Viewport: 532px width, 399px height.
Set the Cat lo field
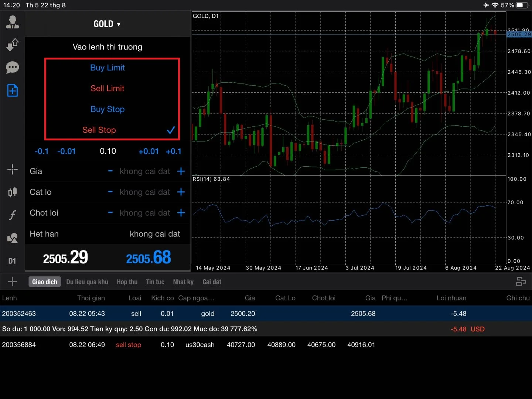145,192
